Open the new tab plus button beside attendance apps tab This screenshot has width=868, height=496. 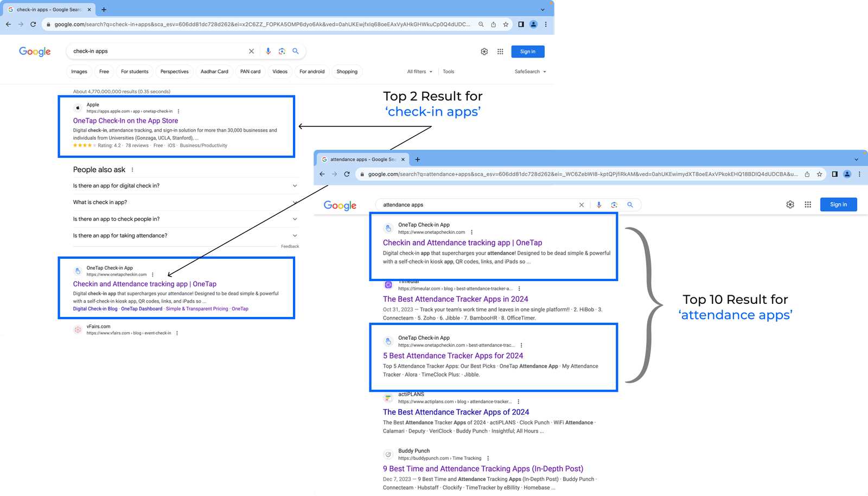point(417,160)
